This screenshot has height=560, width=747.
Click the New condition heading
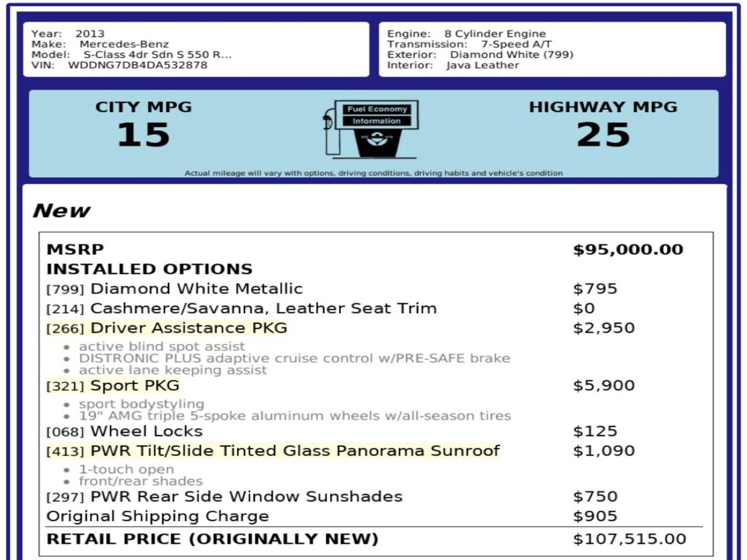pos(61,211)
